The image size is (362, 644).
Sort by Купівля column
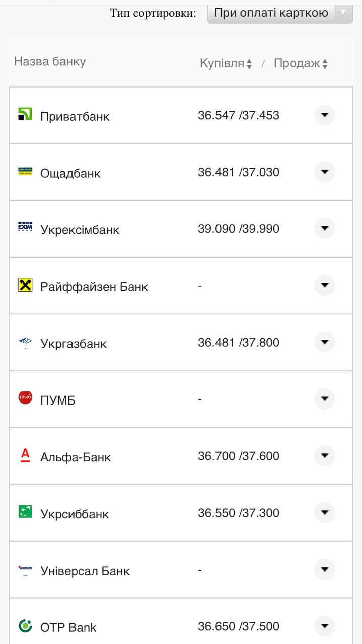pyautogui.click(x=226, y=64)
